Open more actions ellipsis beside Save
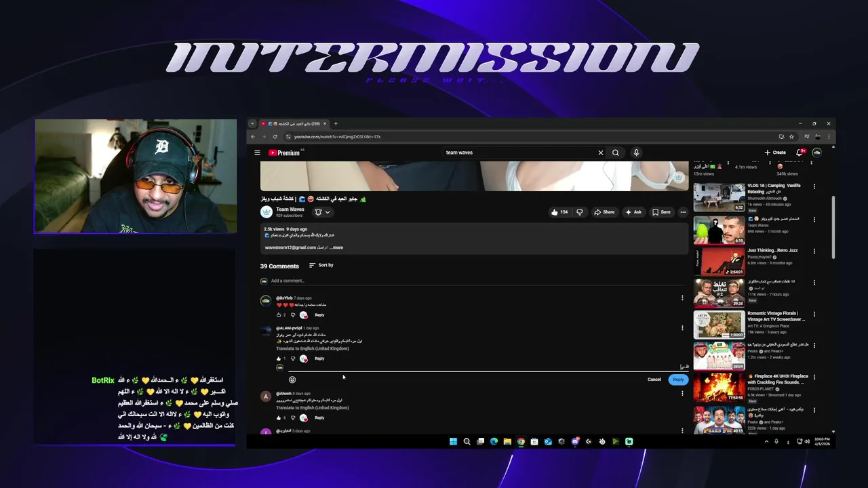This screenshot has height=488, width=868. (x=683, y=212)
